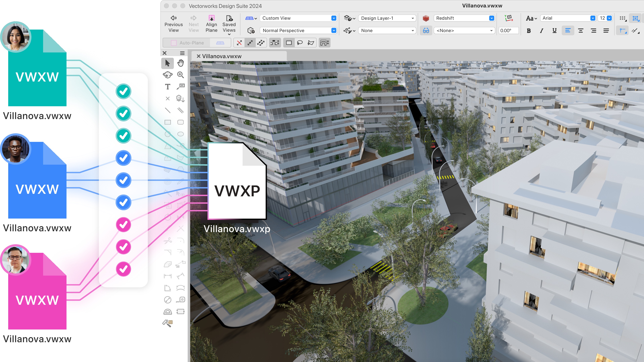
Task: Pick the Zoom tool
Action: click(180, 75)
